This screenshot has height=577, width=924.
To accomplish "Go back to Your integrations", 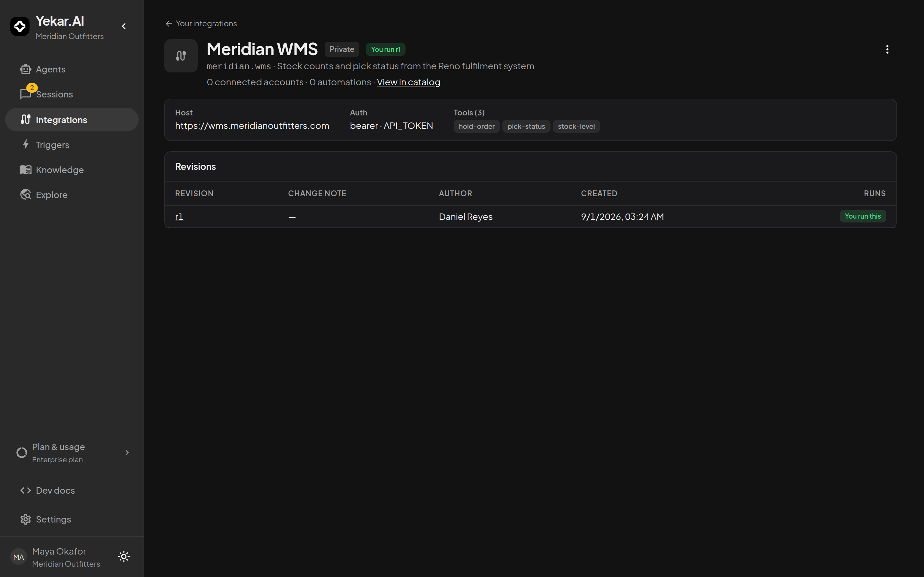I will (201, 24).
